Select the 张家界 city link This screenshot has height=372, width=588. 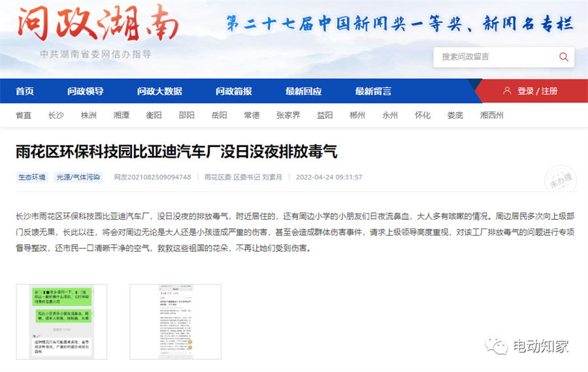point(288,116)
